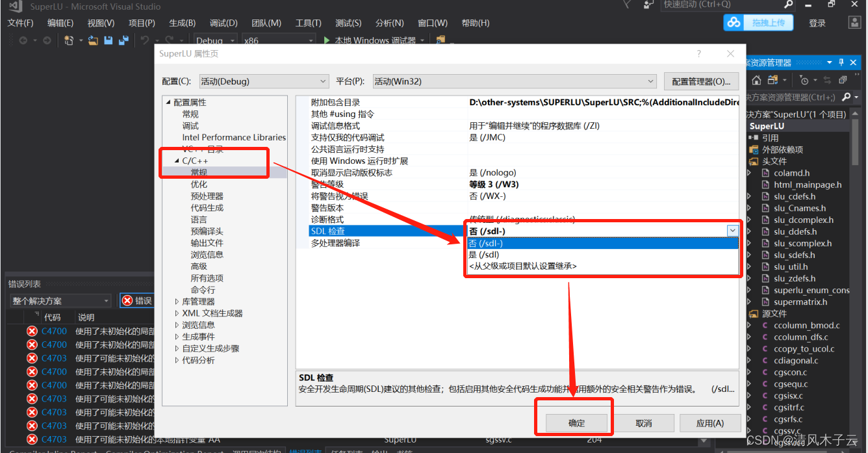
Task: Click the pin icon of Solution Explorer panel
Action: pos(841,62)
